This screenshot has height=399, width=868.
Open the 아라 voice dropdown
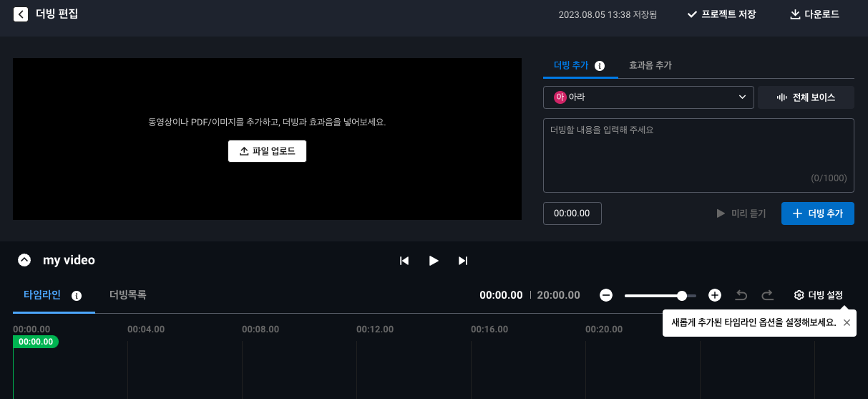[648, 97]
